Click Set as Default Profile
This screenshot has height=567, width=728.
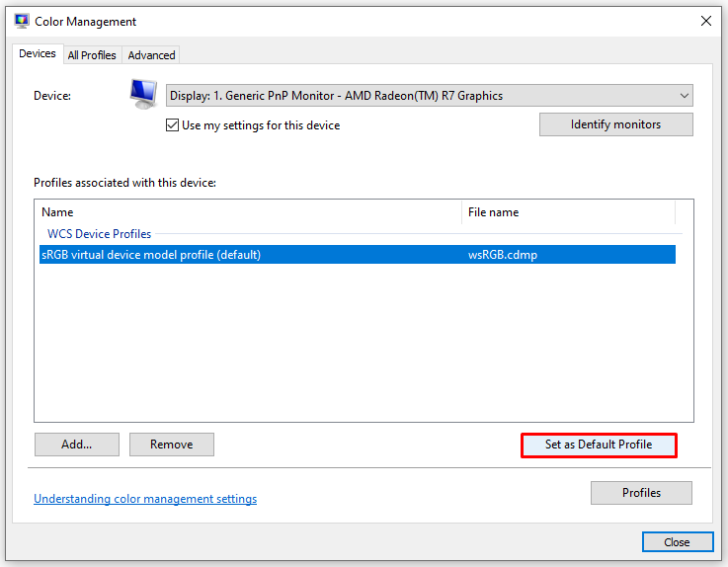point(599,445)
